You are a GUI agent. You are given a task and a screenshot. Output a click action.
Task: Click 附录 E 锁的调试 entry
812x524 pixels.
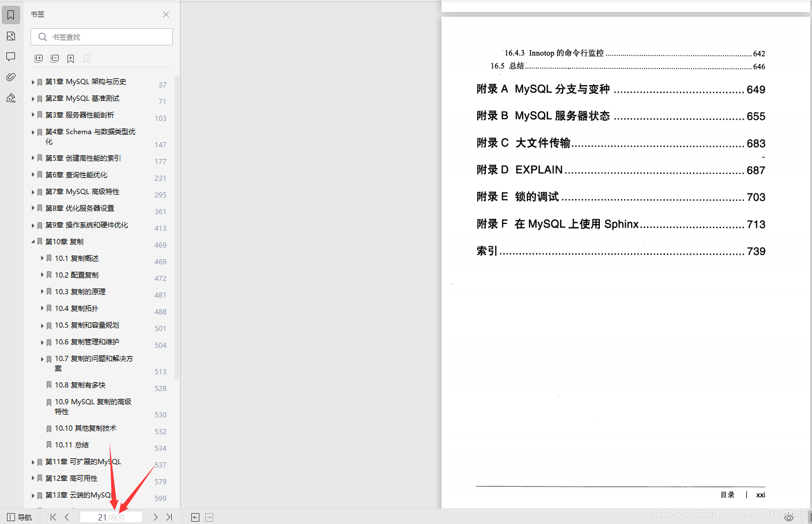click(x=621, y=197)
